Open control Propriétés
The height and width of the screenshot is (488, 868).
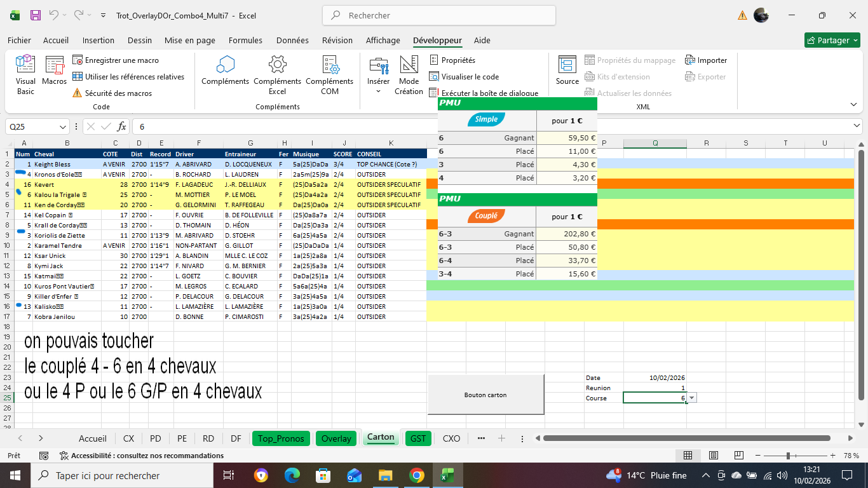pos(452,60)
